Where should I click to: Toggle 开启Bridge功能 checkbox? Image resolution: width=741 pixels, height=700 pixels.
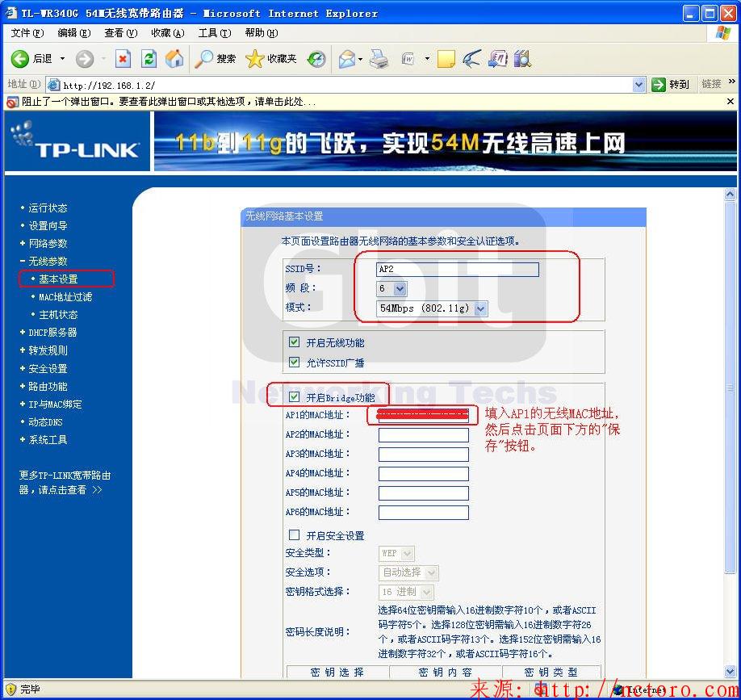tap(294, 396)
